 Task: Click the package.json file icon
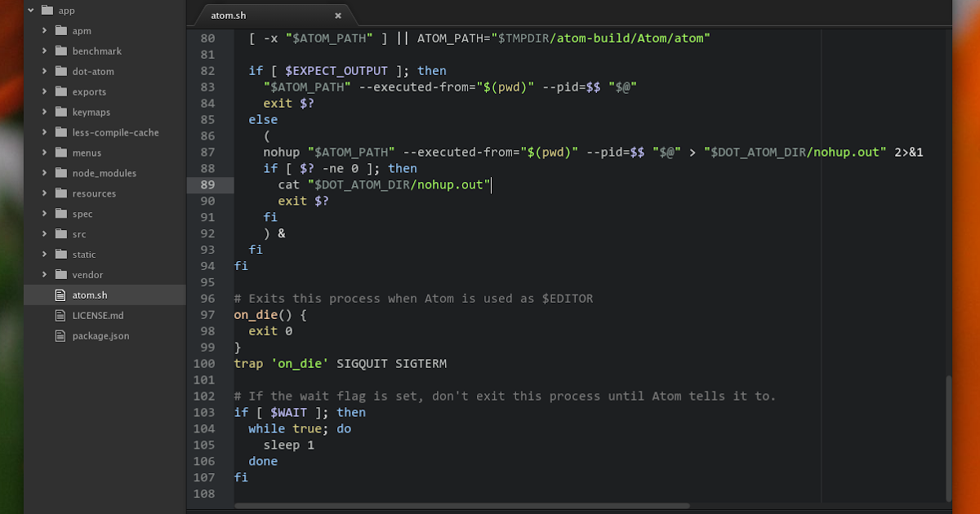(60, 336)
